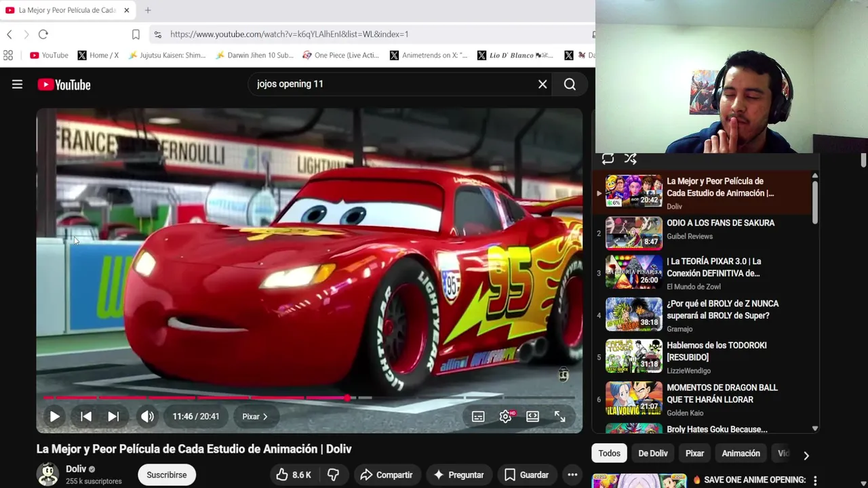Open the YouTube hamburger guide menu
The image size is (868, 488).
pos(17,85)
